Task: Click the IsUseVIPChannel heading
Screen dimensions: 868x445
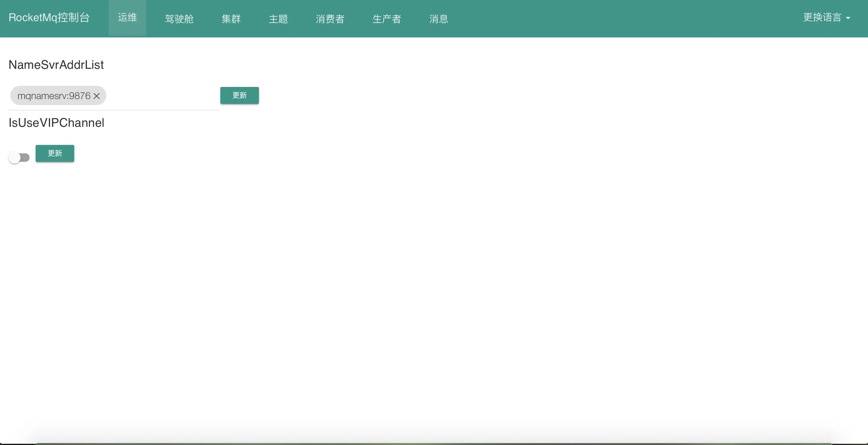Action: (x=56, y=123)
